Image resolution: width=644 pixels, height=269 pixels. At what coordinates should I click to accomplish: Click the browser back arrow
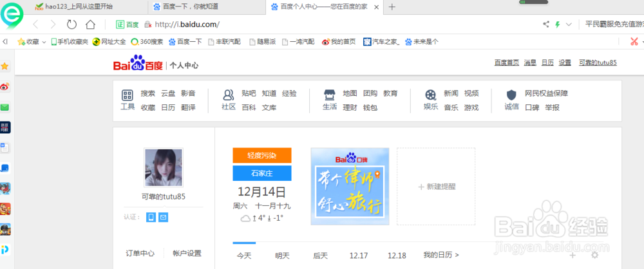(x=35, y=24)
